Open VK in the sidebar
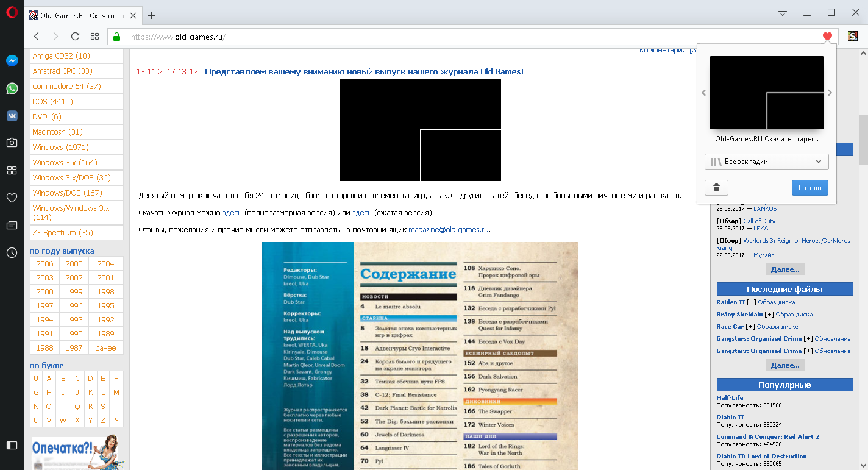This screenshot has width=868, height=470. pos(12,116)
